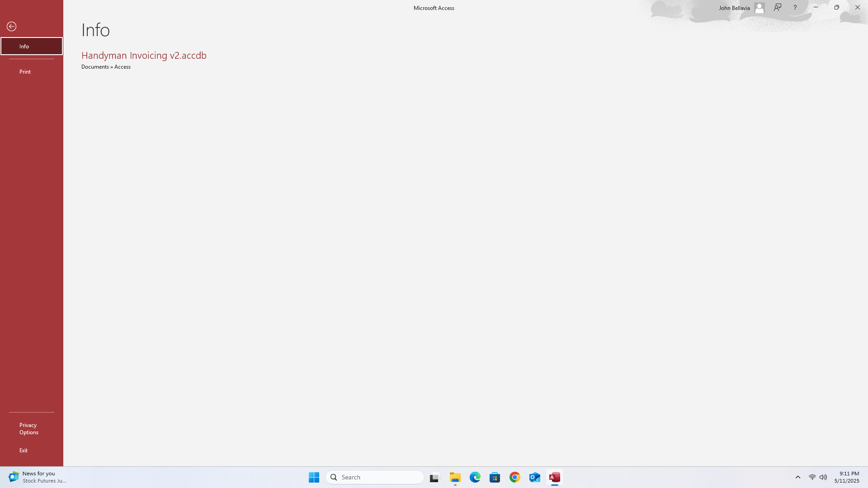Open the volume speaker icon
The image size is (868, 488).
pos(823,477)
